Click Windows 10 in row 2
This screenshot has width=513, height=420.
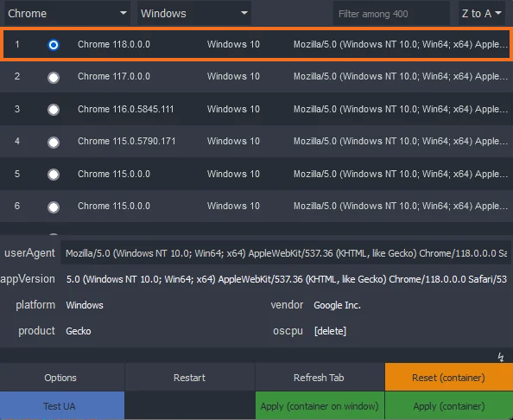(x=233, y=76)
